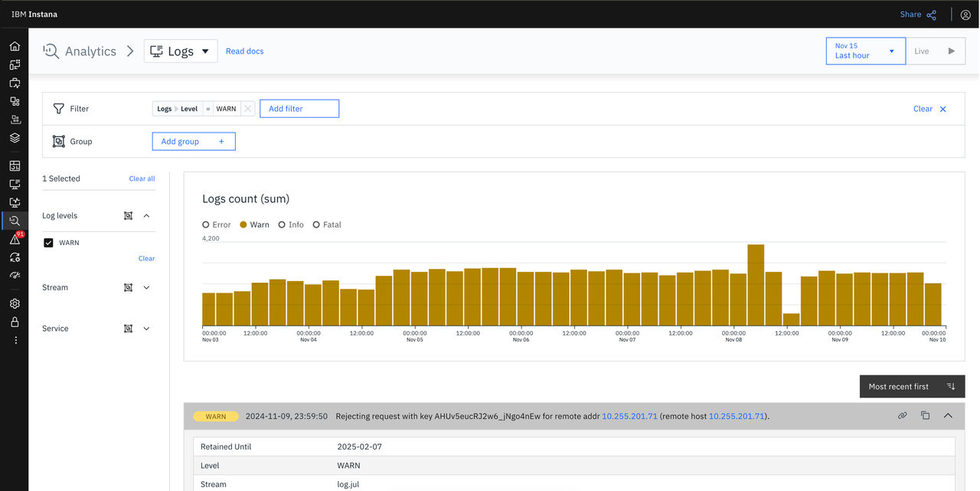Click the shortest bar near Nov 08 12:00

(791, 320)
